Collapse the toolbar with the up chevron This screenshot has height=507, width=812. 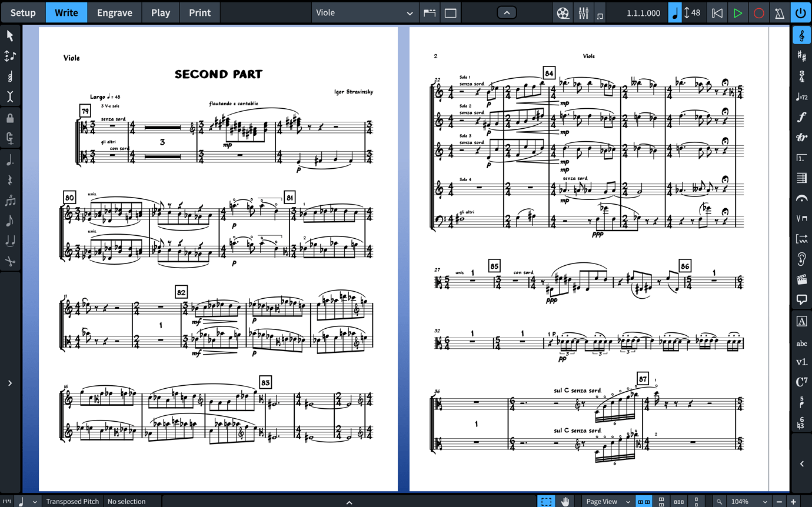coord(507,12)
